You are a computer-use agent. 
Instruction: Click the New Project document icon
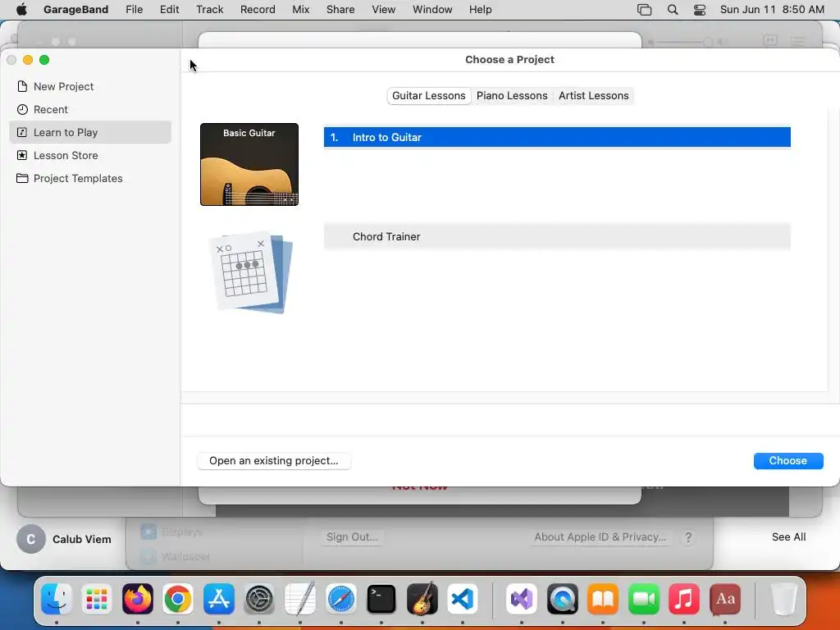(22, 86)
